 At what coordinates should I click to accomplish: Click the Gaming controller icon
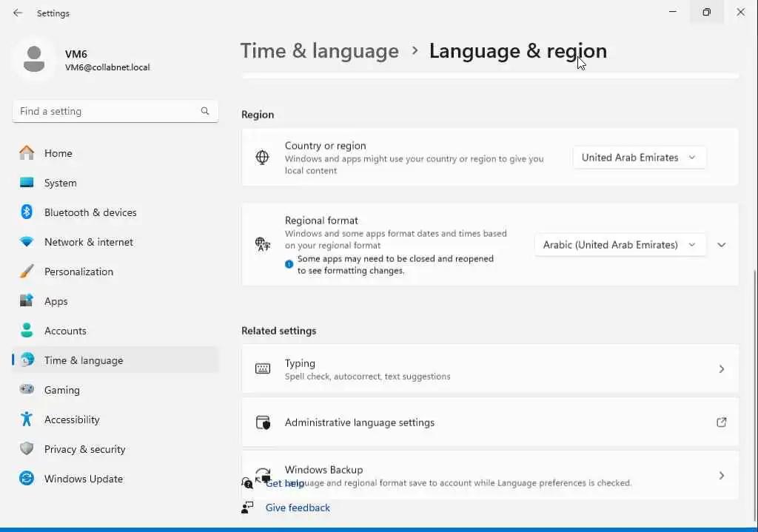(x=27, y=389)
